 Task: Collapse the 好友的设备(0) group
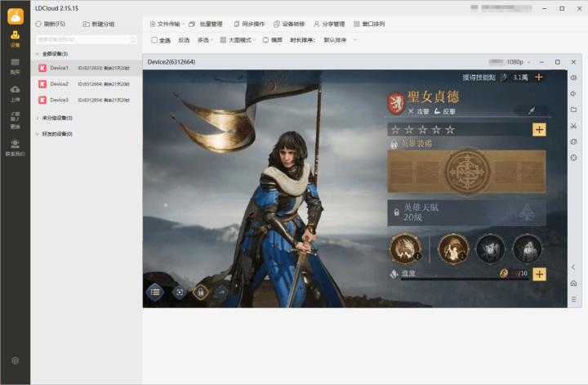click(x=37, y=134)
